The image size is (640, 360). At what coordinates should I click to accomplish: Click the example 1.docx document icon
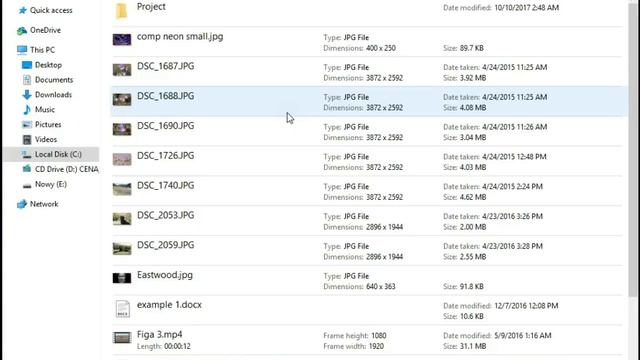(x=122, y=309)
